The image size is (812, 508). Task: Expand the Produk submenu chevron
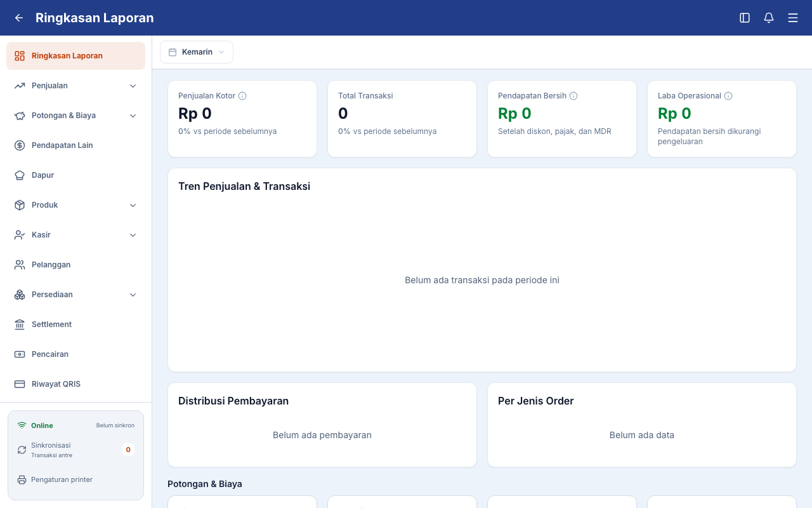pos(133,205)
